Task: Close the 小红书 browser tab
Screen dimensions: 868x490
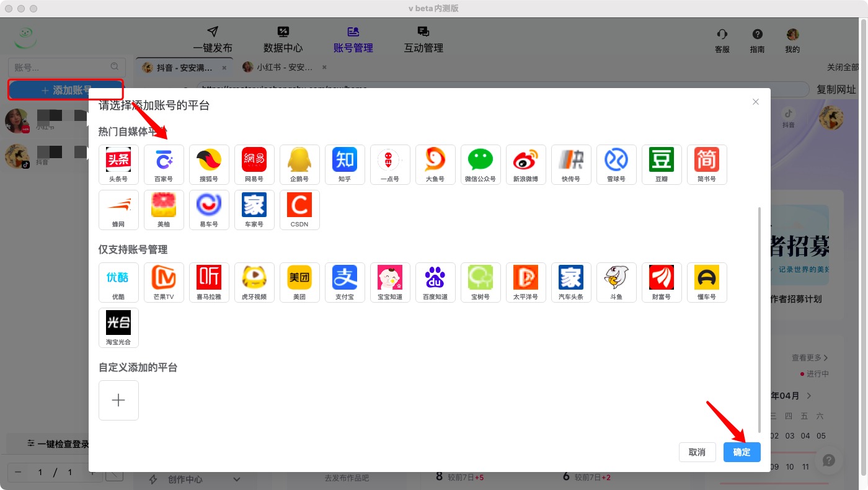Action: 324,67
